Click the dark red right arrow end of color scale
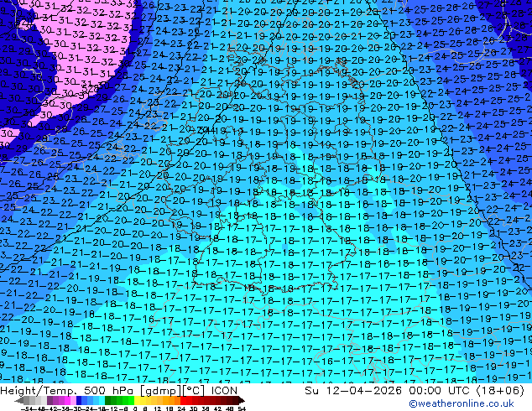The width and height of the screenshot is (532, 411). tap(242, 400)
